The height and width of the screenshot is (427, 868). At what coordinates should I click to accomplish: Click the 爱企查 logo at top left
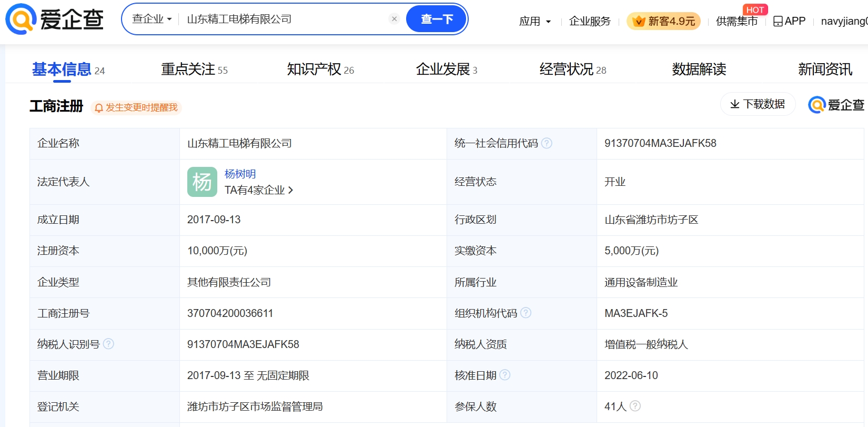(x=55, y=19)
